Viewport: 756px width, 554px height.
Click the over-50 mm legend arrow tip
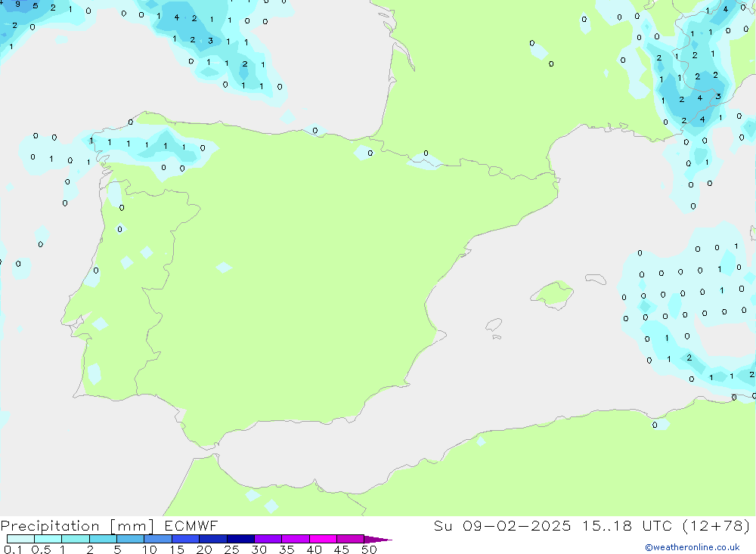pos(378,539)
